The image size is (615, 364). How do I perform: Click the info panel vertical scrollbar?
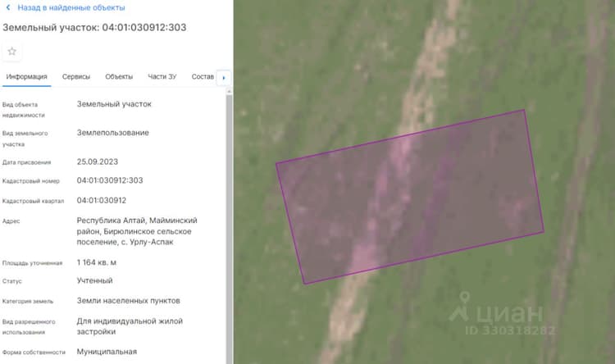pos(229,228)
